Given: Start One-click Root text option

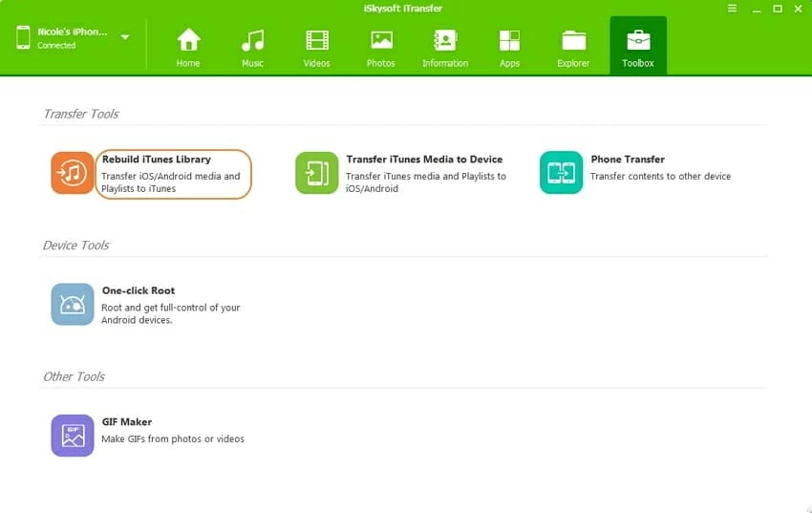Looking at the screenshot, I should click(x=139, y=290).
